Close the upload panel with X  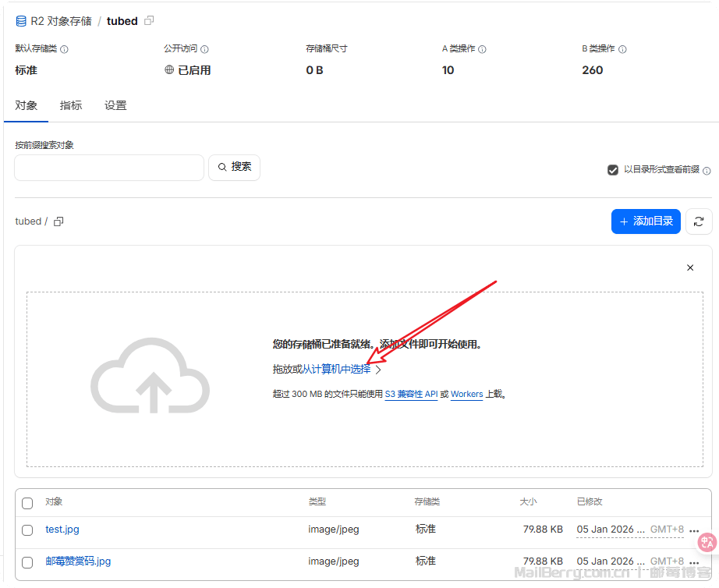coord(690,267)
